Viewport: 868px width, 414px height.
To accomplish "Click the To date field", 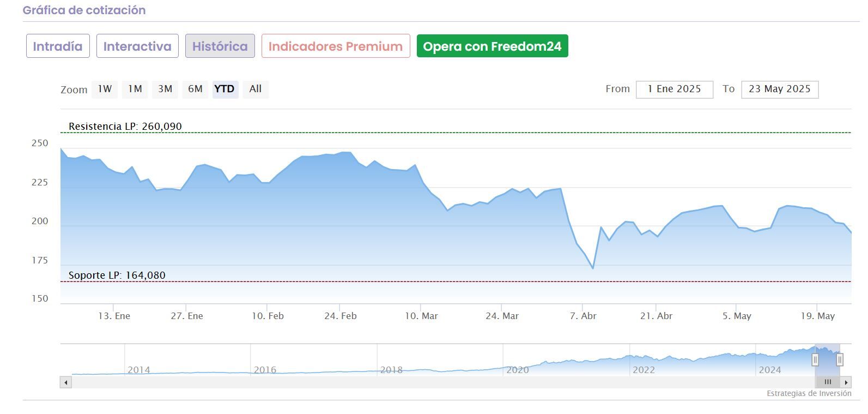I will coord(779,89).
